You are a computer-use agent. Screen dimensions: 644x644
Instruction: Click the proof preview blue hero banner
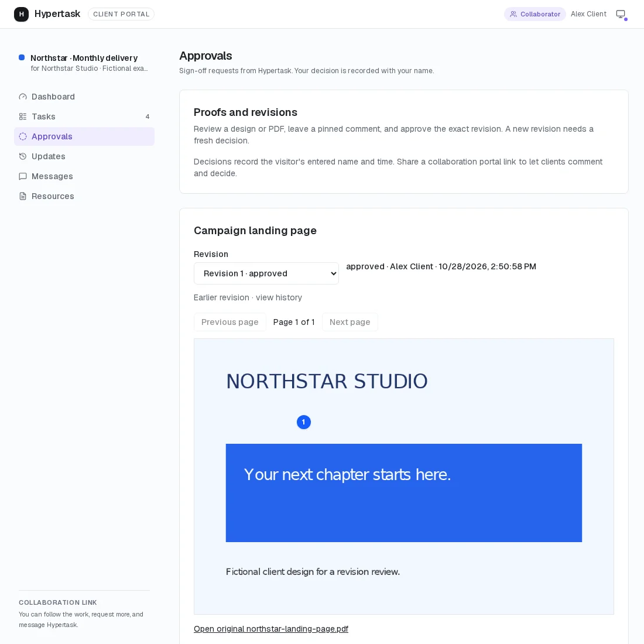point(404,493)
